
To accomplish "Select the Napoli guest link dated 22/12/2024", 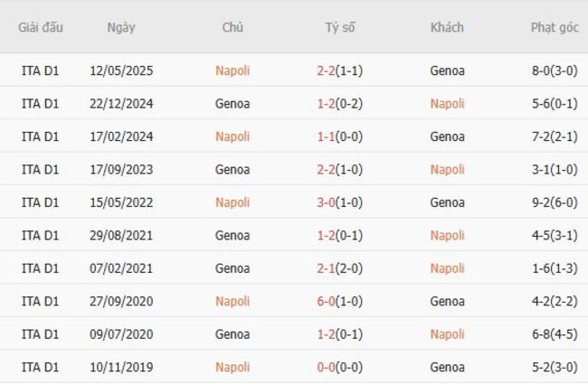I will coord(447,103).
